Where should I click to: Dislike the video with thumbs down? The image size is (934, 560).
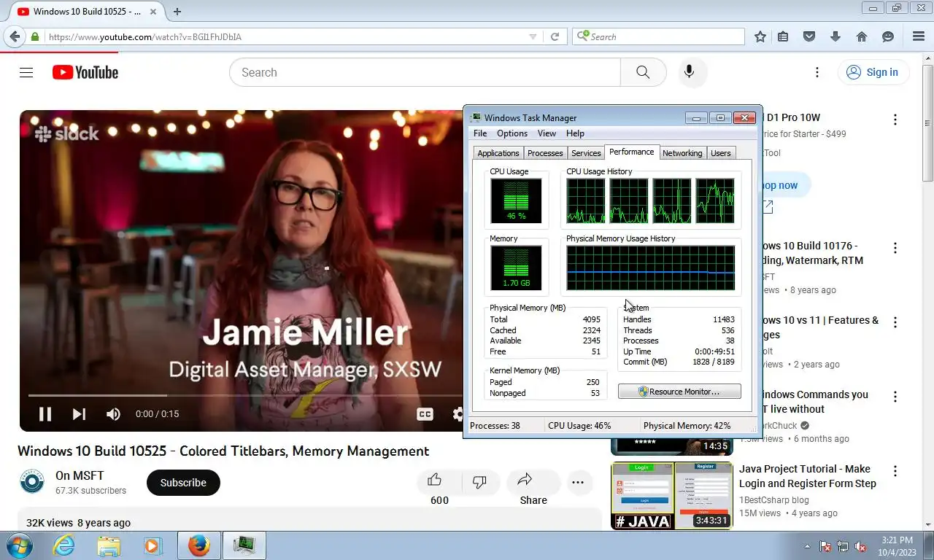point(479,481)
